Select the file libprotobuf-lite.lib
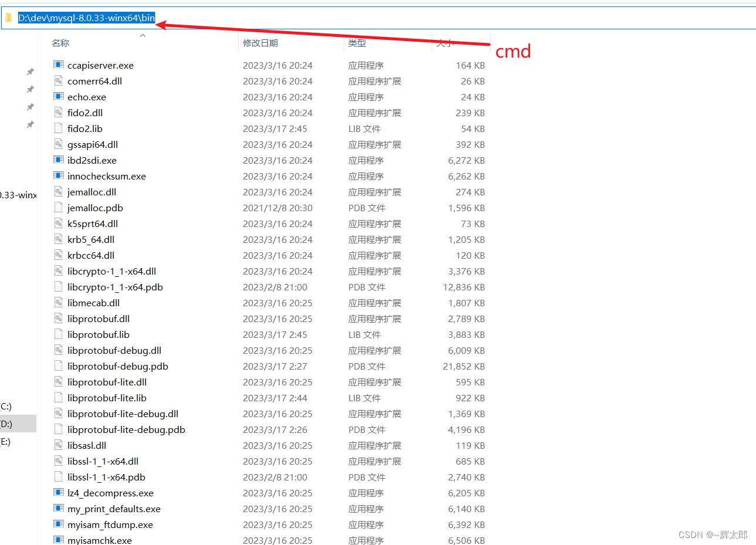The width and height of the screenshot is (756, 545). (107, 398)
